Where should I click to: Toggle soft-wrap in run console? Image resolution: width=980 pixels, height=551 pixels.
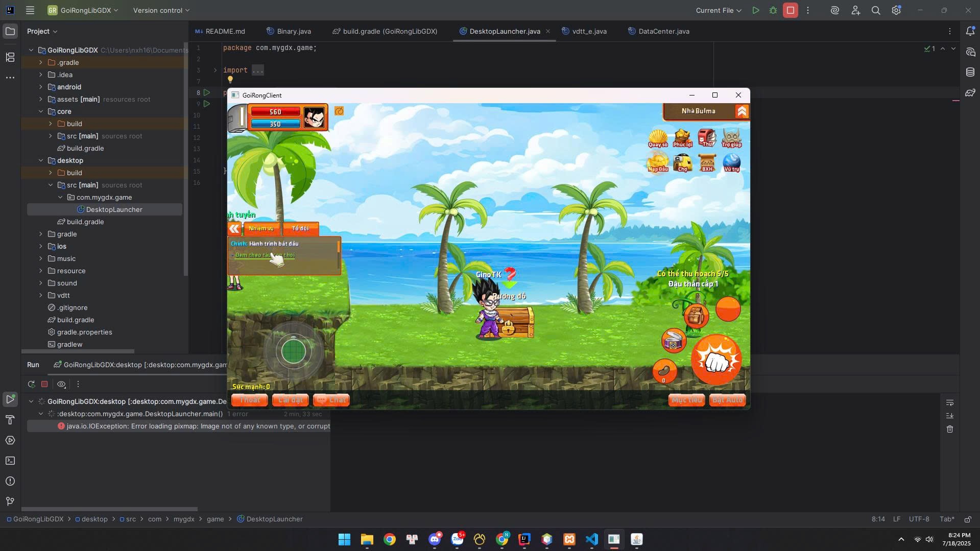tap(950, 403)
